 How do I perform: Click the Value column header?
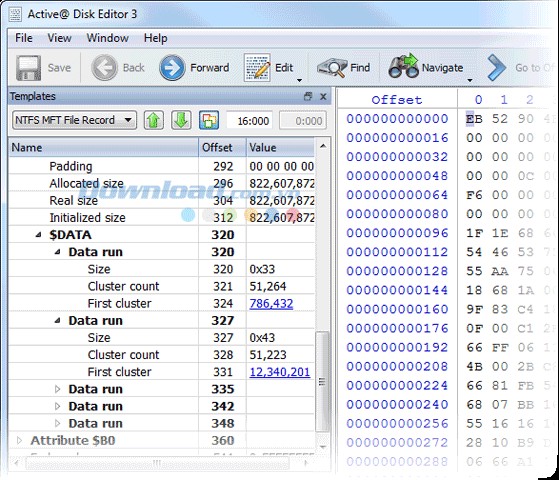click(281, 147)
